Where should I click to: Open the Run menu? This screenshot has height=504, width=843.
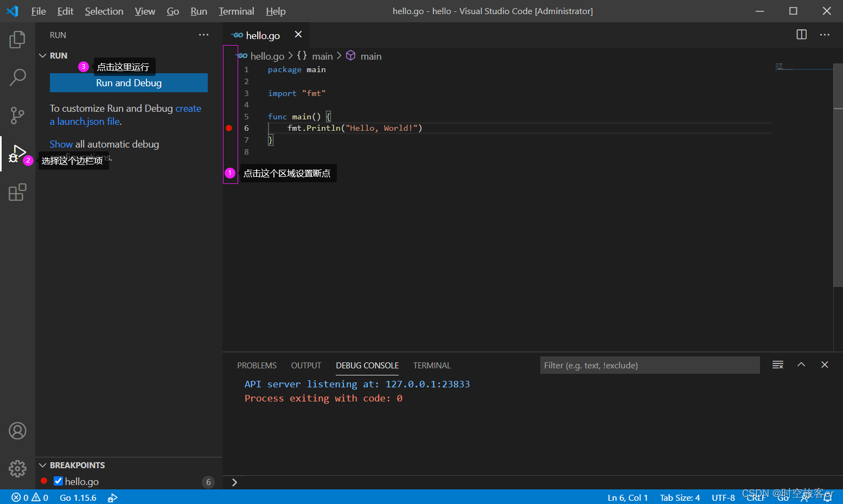pos(199,11)
